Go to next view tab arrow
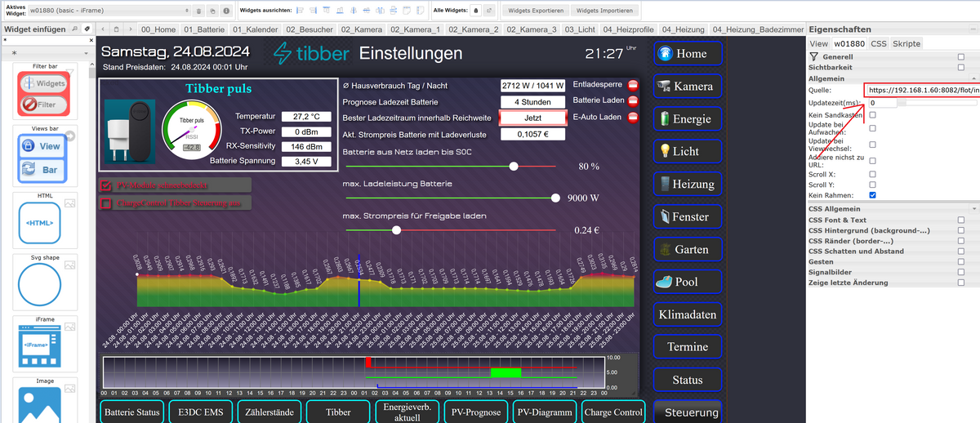The height and width of the screenshot is (423, 980). tap(131, 29)
